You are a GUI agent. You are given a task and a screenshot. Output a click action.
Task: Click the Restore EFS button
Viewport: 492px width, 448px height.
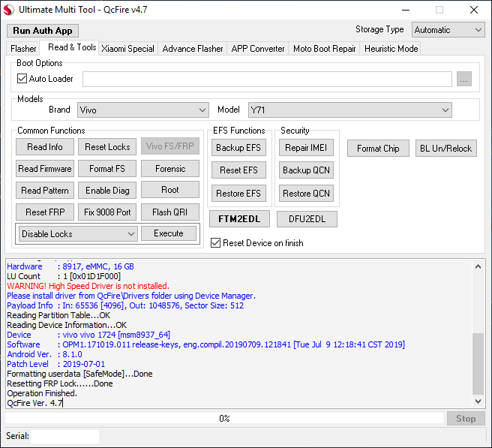click(238, 194)
